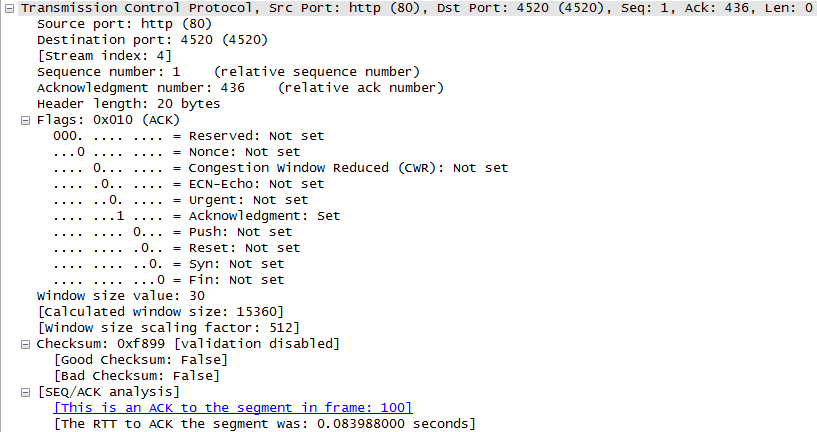Image resolution: width=817 pixels, height=432 pixels.
Task: Collapse the Flags: 0x010 (ACK) section
Action: (25, 120)
